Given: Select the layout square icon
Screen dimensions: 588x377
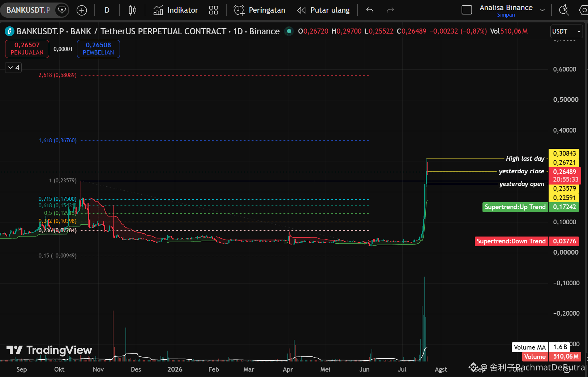Looking at the screenshot, I should [x=467, y=10].
